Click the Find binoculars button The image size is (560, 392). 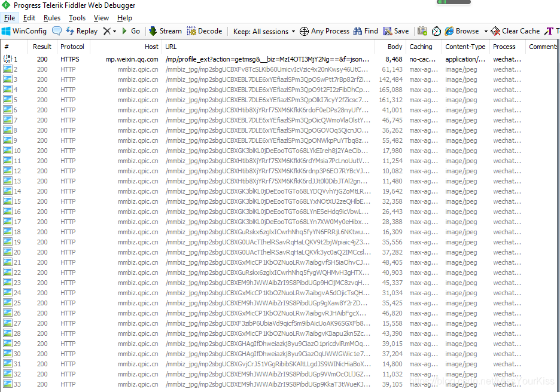[366, 31]
